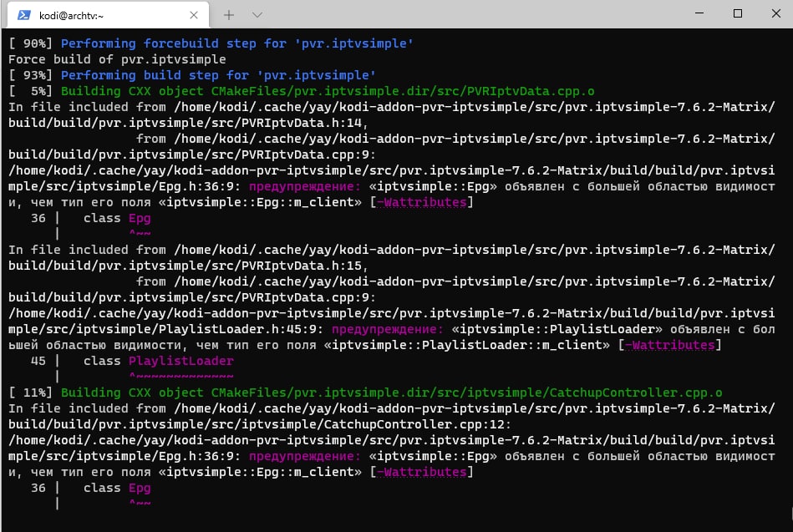
Task: Click the PVRIptvData.cpp.o building line
Action: coord(328,91)
